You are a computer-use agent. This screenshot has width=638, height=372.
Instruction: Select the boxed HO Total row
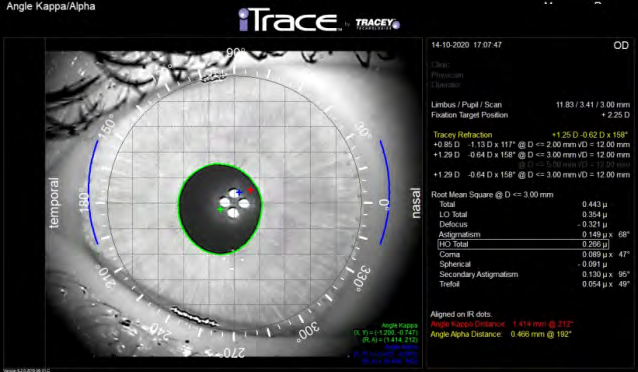(523, 244)
